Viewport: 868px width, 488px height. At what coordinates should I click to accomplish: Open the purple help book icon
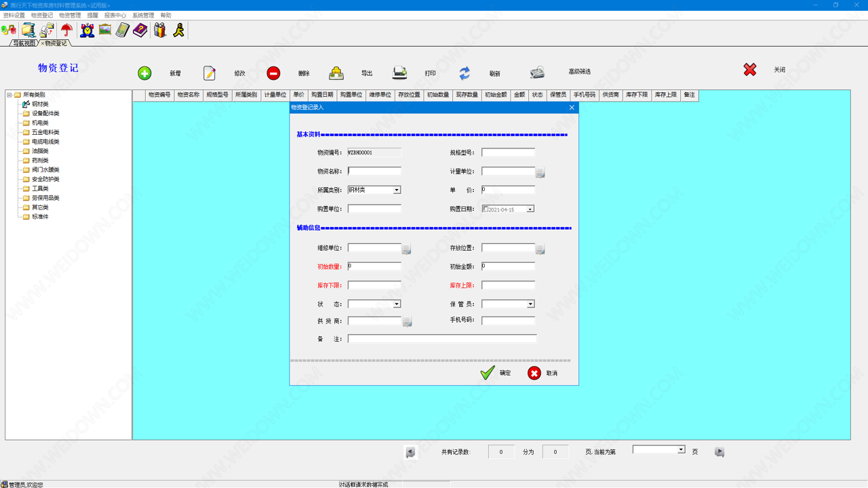pos(140,30)
